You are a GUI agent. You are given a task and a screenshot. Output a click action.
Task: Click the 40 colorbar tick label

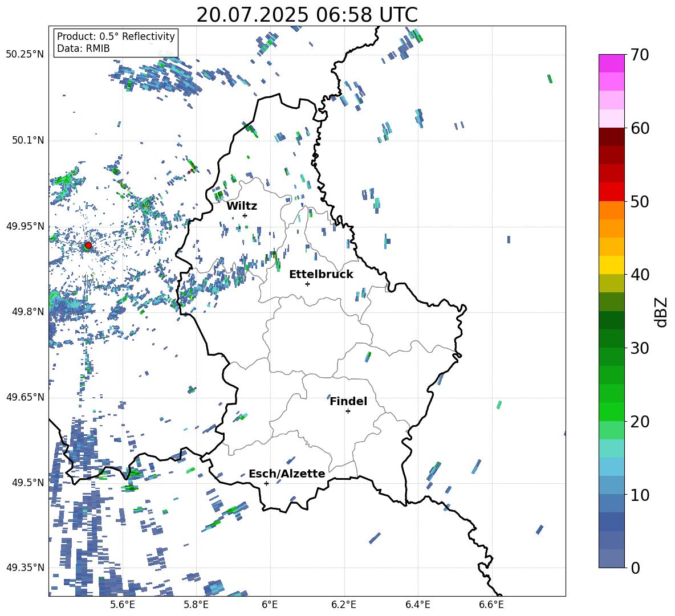(640, 275)
